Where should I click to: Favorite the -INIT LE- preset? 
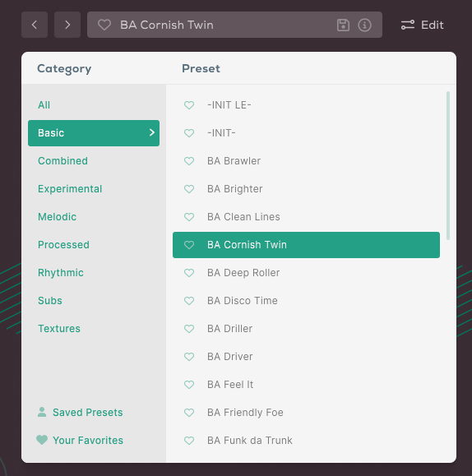pos(189,105)
